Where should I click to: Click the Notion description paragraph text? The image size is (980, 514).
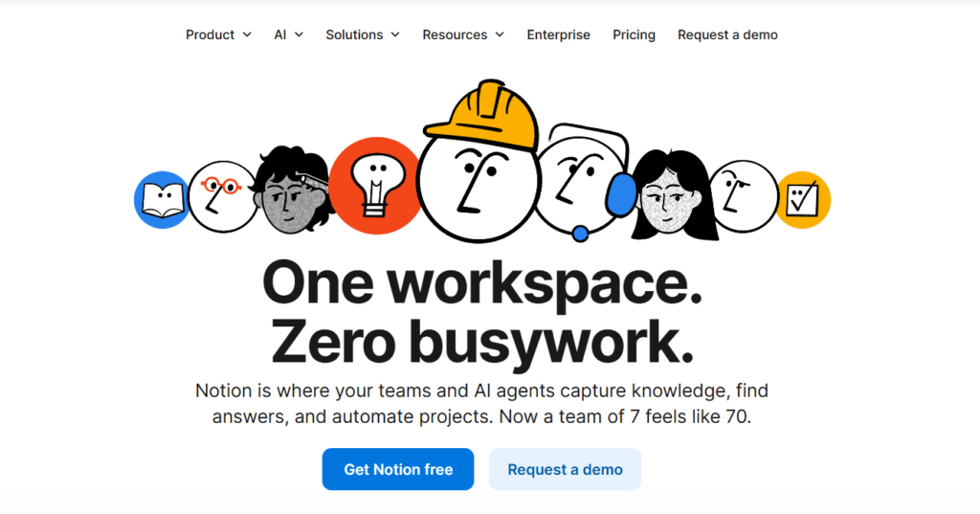coord(482,403)
